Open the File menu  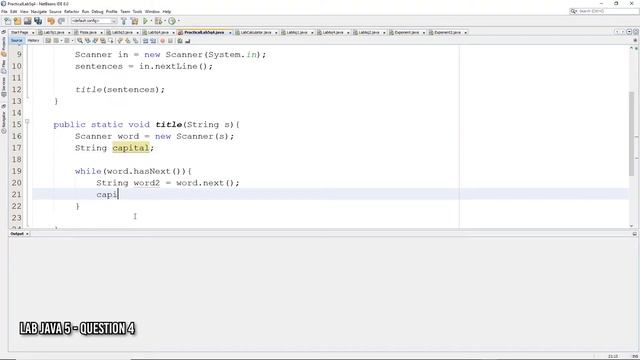4,11
